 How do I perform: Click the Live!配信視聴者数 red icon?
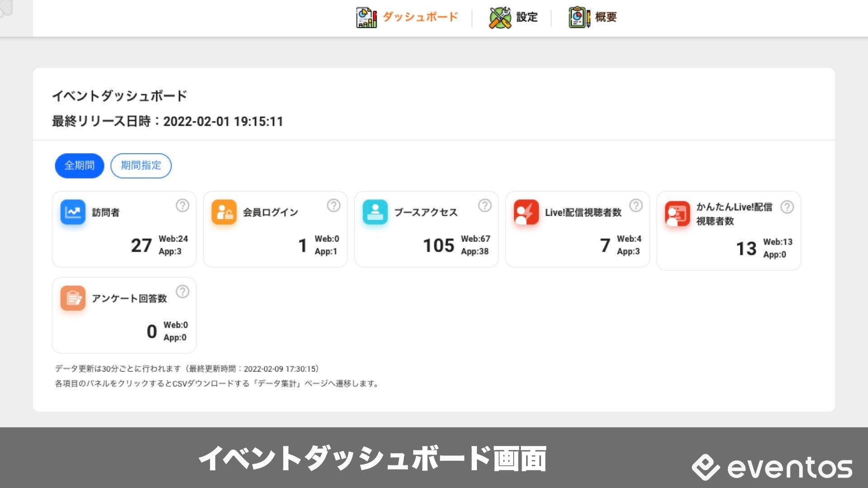click(x=526, y=212)
